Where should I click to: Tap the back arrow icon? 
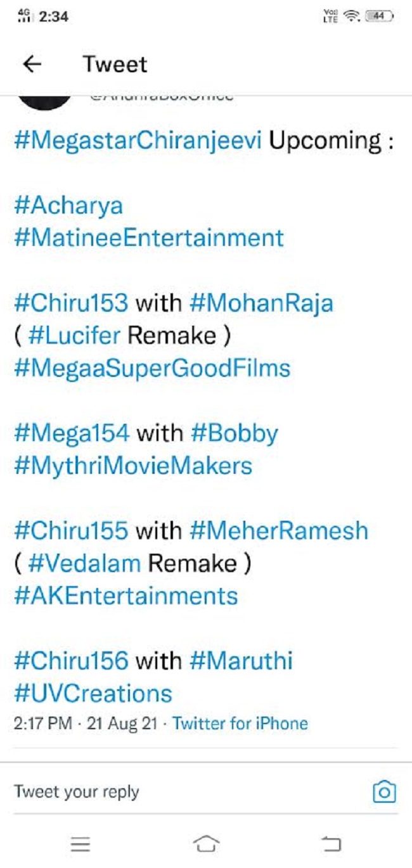point(32,64)
